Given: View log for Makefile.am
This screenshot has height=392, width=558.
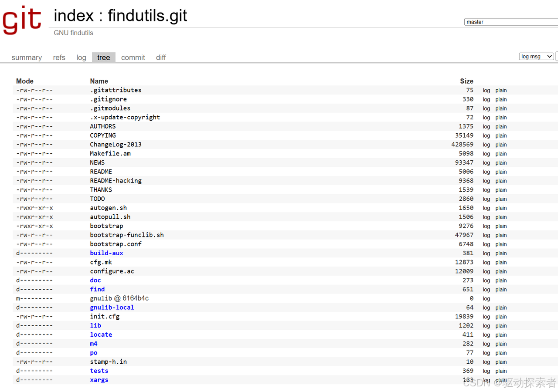Looking at the screenshot, I should click(487, 154).
